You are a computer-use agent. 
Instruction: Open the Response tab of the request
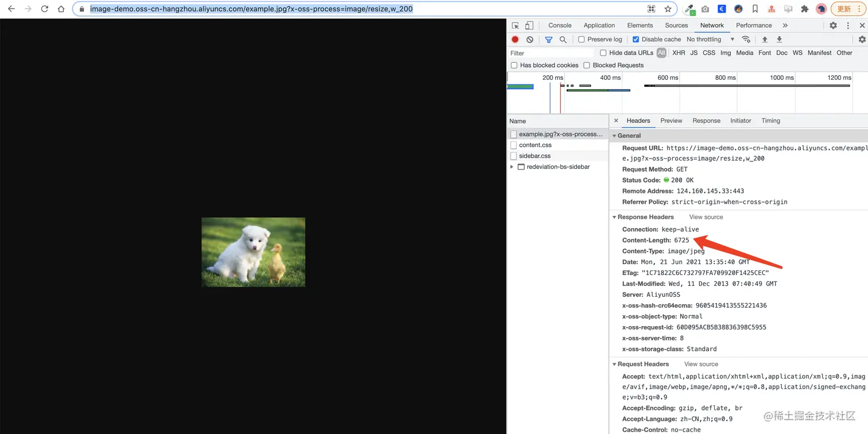click(706, 121)
